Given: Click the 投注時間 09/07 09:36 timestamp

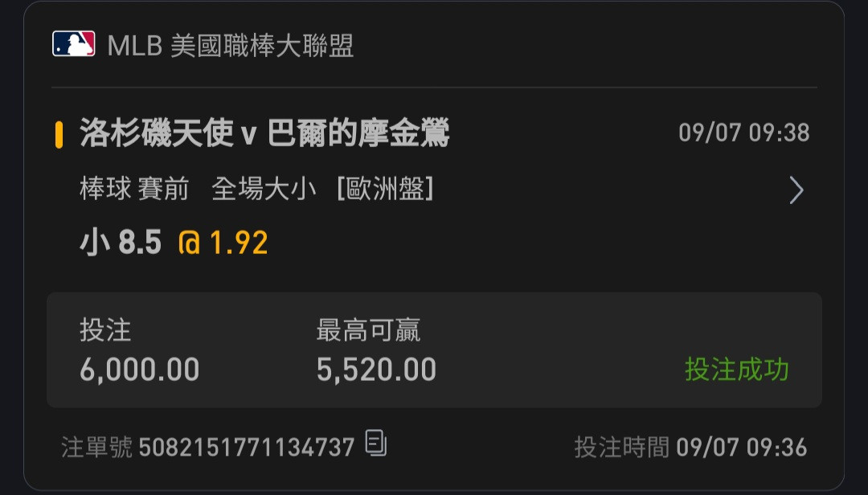Looking at the screenshot, I should 691,448.
